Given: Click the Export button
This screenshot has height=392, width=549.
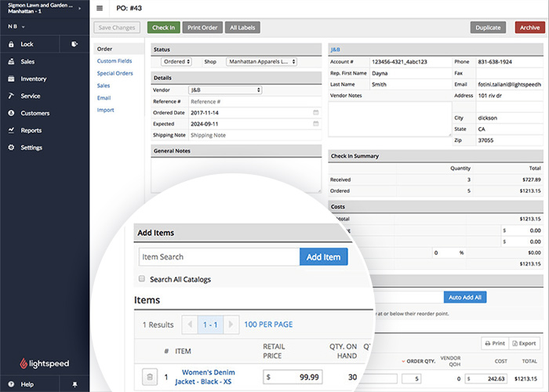Looking at the screenshot, I should (525, 343).
